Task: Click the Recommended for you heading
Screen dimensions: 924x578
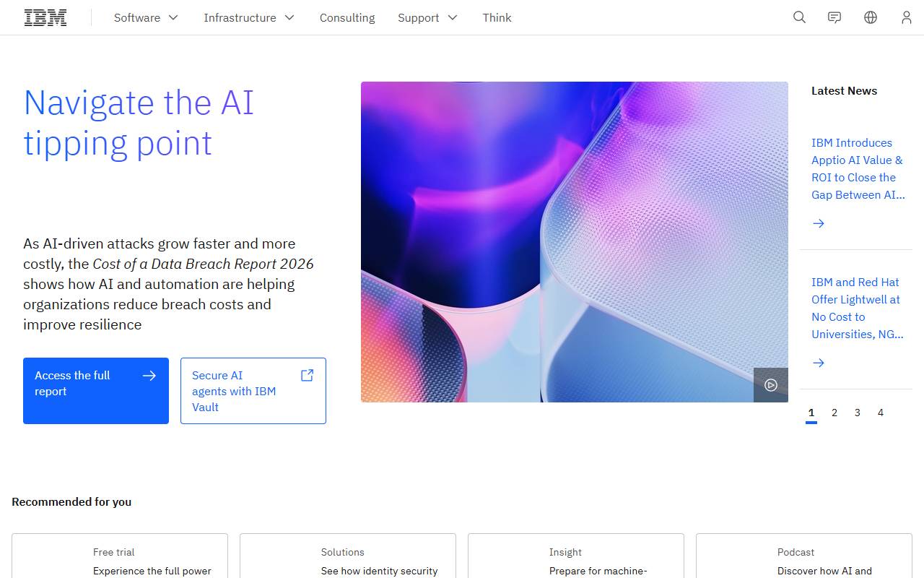Action: click(x=71, y=502)
